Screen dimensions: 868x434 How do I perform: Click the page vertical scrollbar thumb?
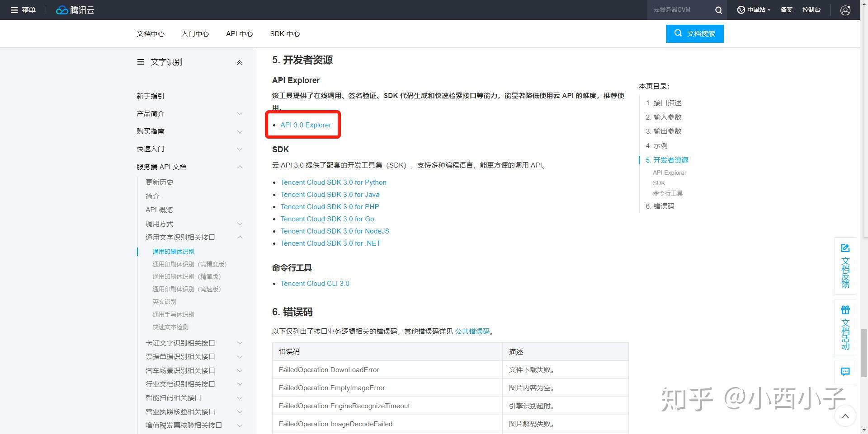point(864,353)
